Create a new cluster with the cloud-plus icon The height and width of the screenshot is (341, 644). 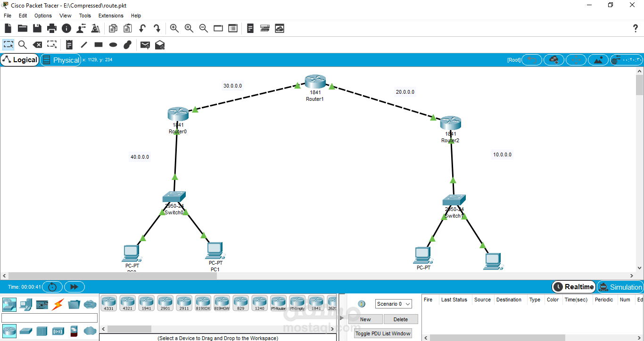coord(554,60)
